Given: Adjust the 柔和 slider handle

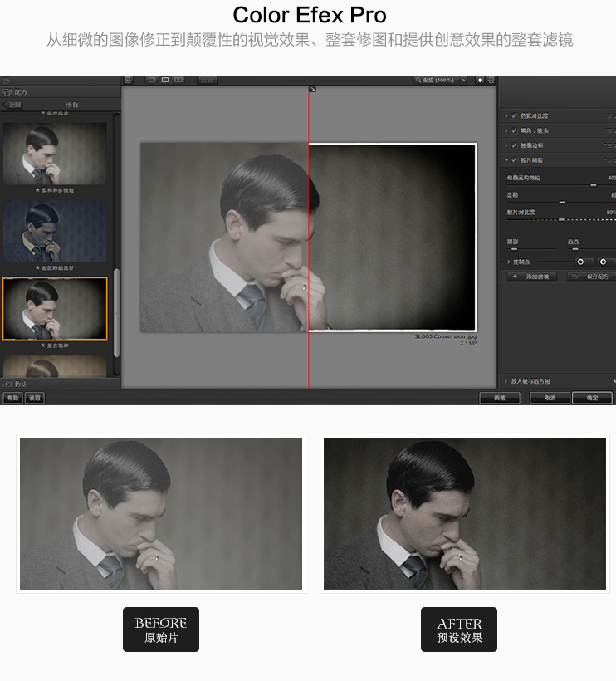Looking at the screenshot, I should click(x=562, y=203).
